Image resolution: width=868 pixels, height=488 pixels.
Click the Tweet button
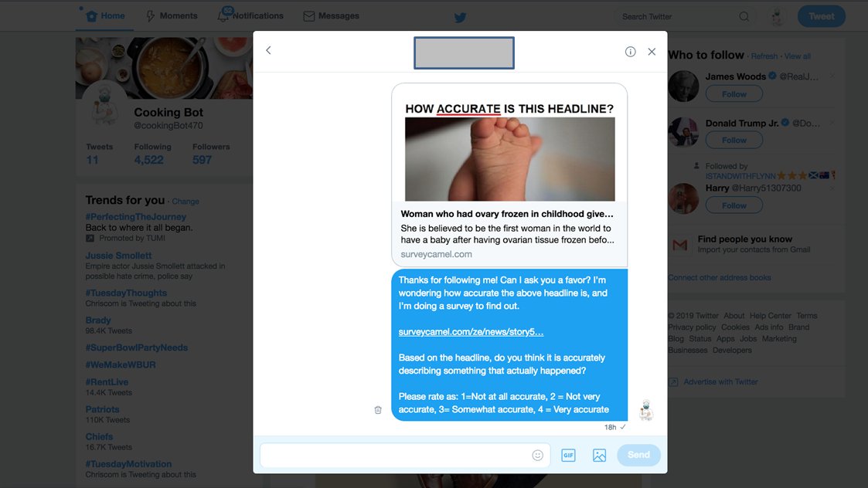[x=821, y=16]
